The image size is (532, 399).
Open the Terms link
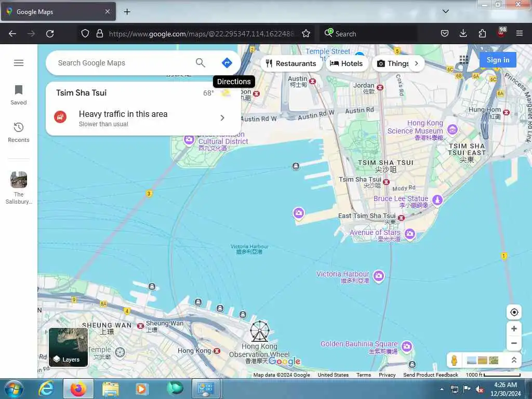[x=363, y=375]
